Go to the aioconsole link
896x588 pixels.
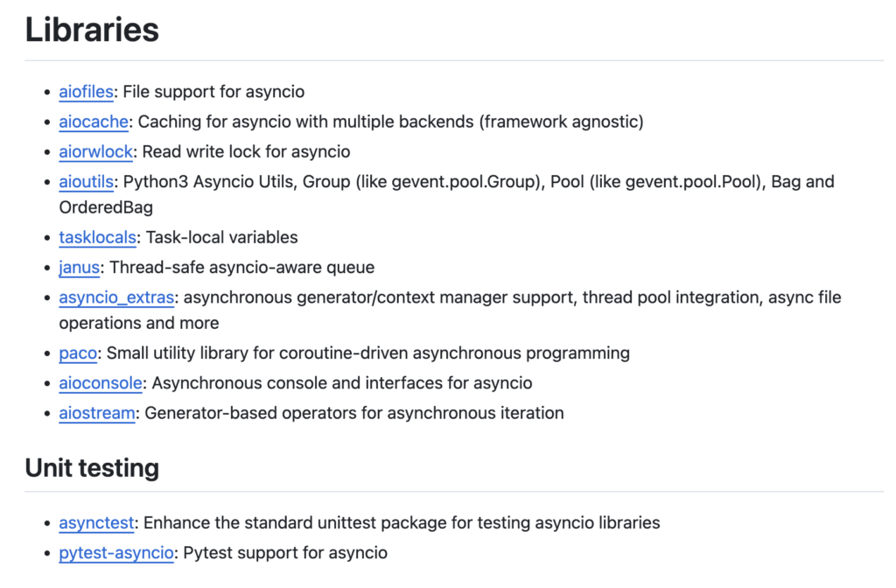tap(101, 383)
